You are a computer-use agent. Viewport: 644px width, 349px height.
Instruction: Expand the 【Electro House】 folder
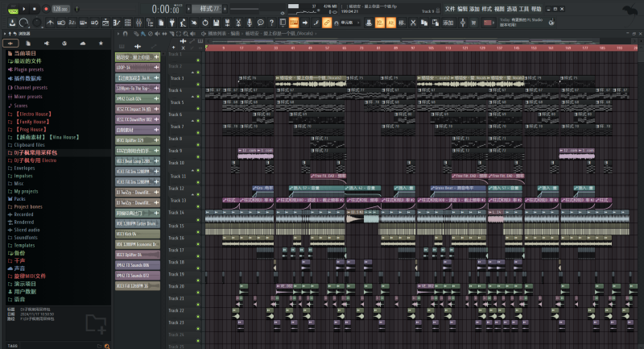pos(30,114)
